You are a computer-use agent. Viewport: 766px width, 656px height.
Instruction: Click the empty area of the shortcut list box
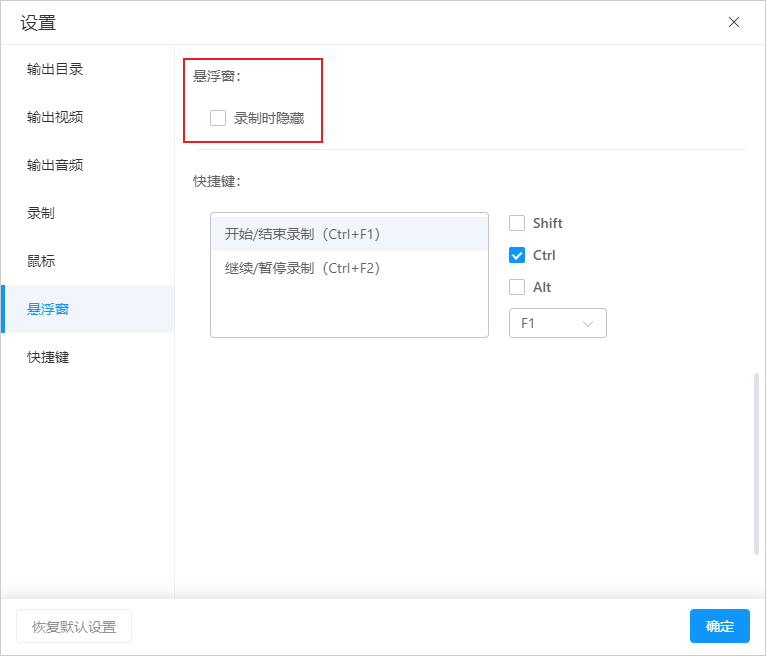pos(349,311)
